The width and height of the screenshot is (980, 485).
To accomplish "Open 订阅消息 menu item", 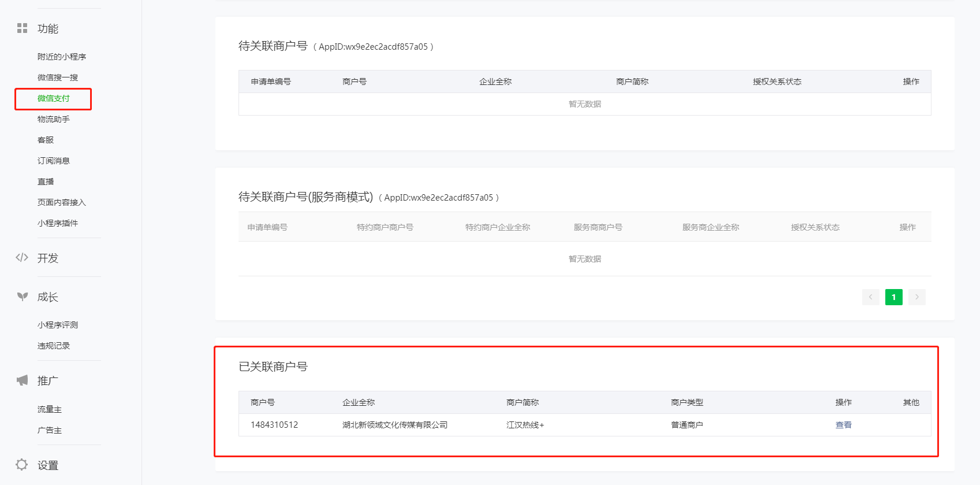I will (54, 161).
